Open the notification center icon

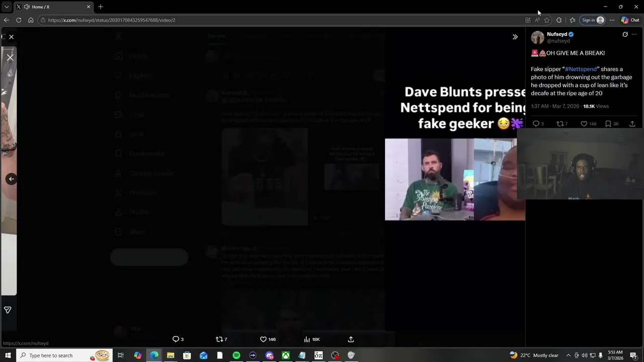(x=635, y=355)
